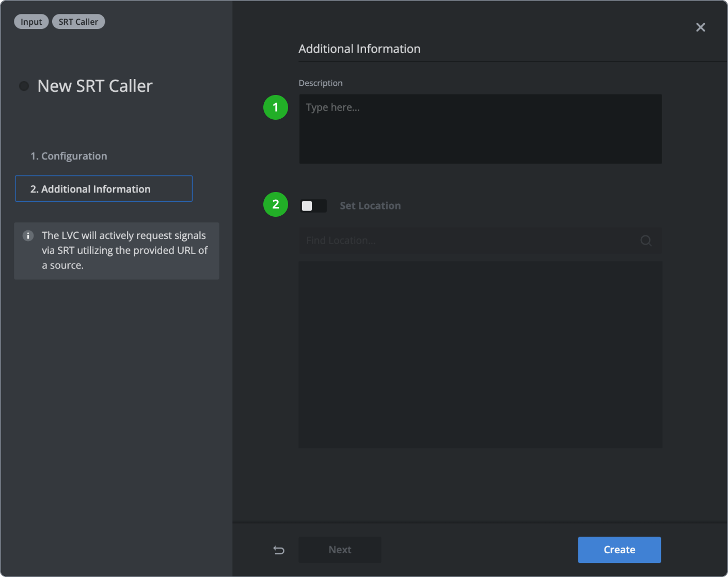The image size is (728, 577).
Task: Enable the Set Location switch
Action: click(313, 205)
